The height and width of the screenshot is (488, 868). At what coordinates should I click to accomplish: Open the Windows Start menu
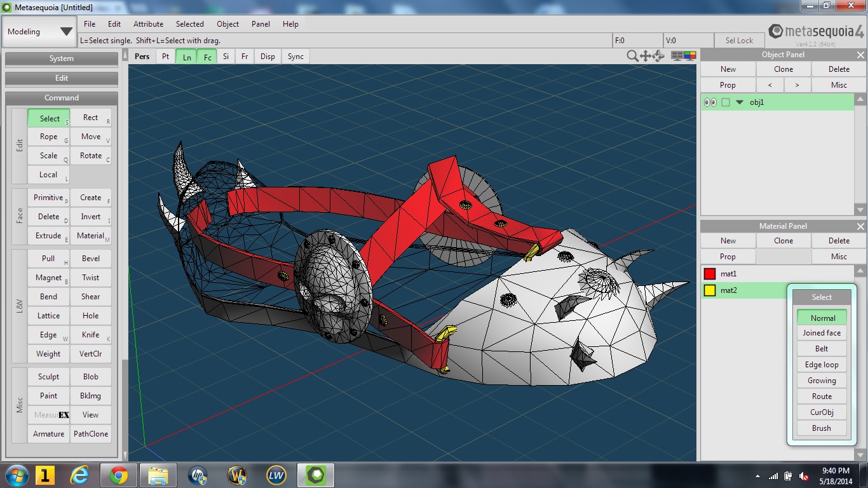[x=16, y=475]
